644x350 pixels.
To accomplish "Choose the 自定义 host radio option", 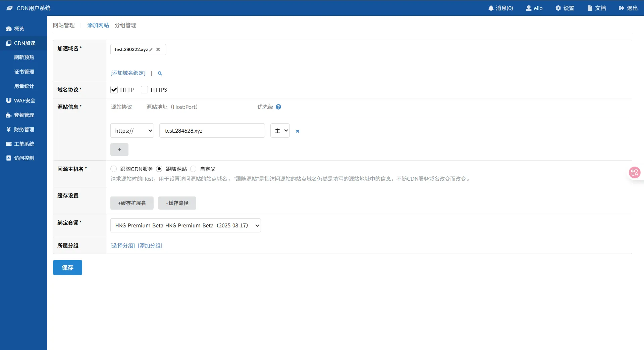I will point(194,169).
